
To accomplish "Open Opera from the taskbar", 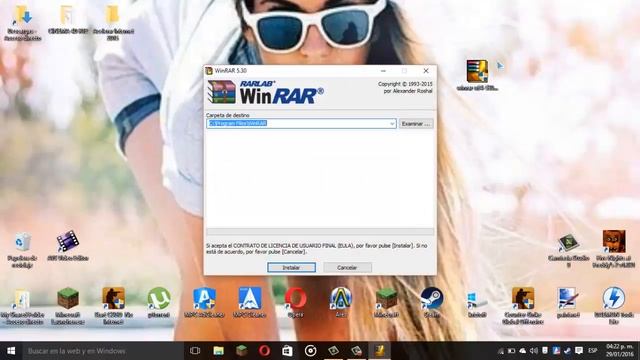I will pos(264,351).
